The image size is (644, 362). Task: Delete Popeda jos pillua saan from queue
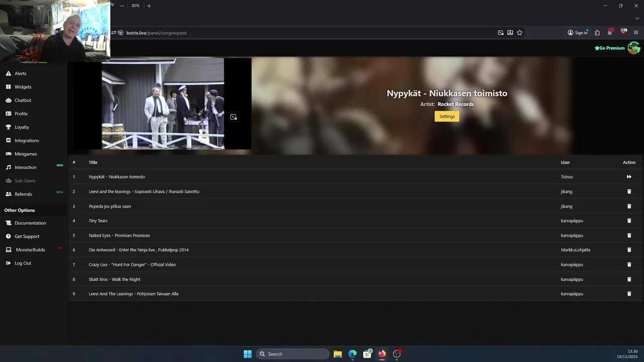pyautogui.click(x=629, y=206)
